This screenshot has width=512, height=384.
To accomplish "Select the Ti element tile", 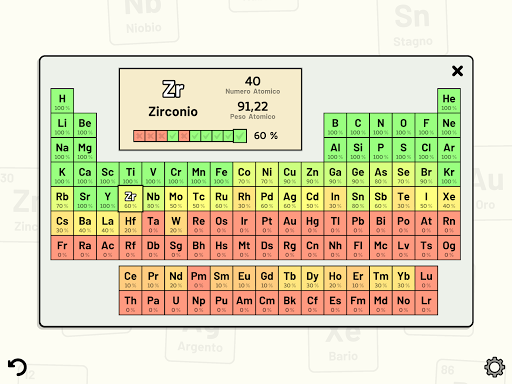I will (x=130, y=174).
